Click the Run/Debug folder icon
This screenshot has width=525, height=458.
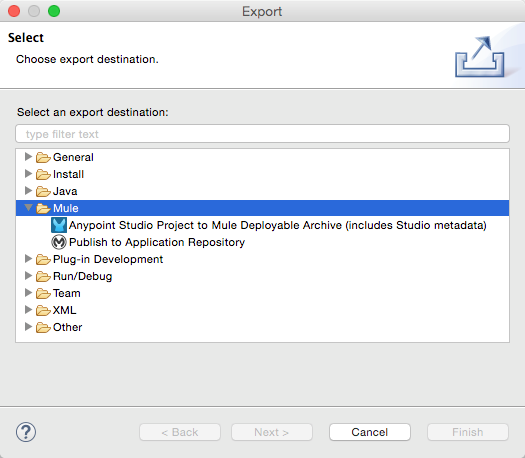click(43, 277)
